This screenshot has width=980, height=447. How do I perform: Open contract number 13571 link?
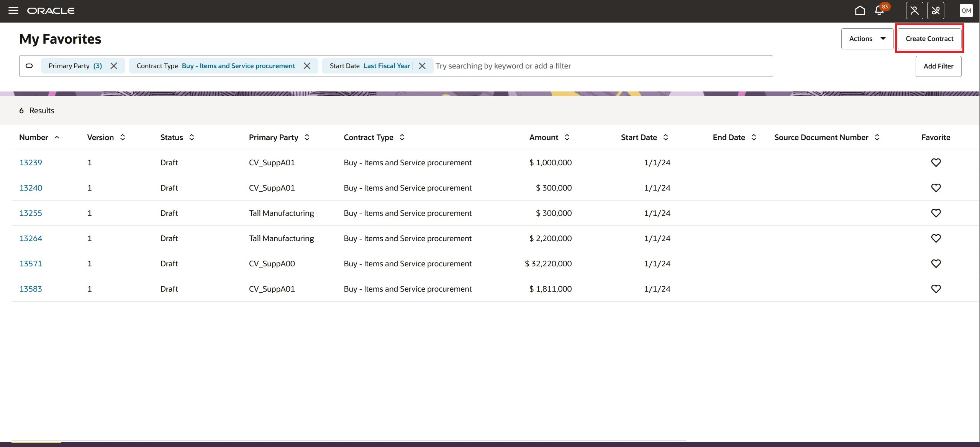[31, 264]
